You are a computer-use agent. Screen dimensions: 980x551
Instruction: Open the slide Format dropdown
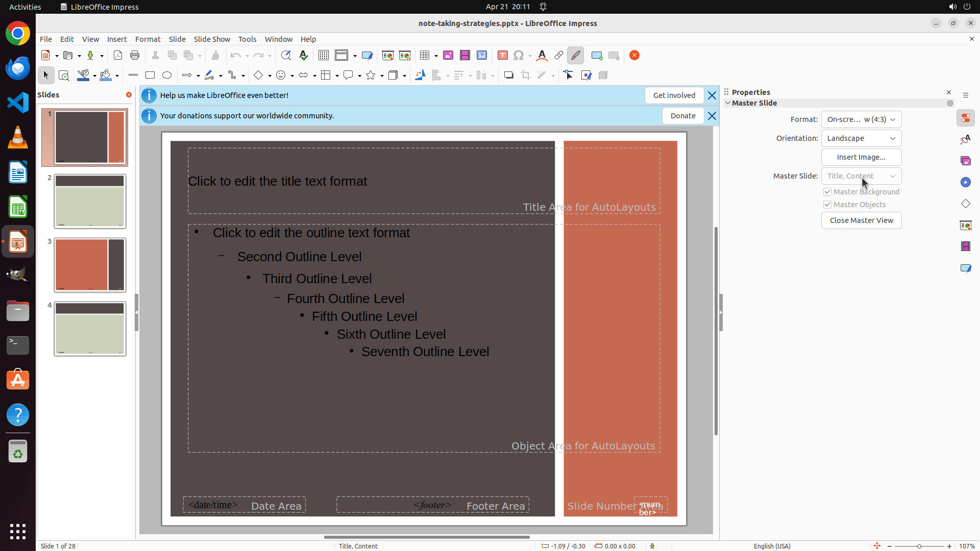[x=861, y=119]
